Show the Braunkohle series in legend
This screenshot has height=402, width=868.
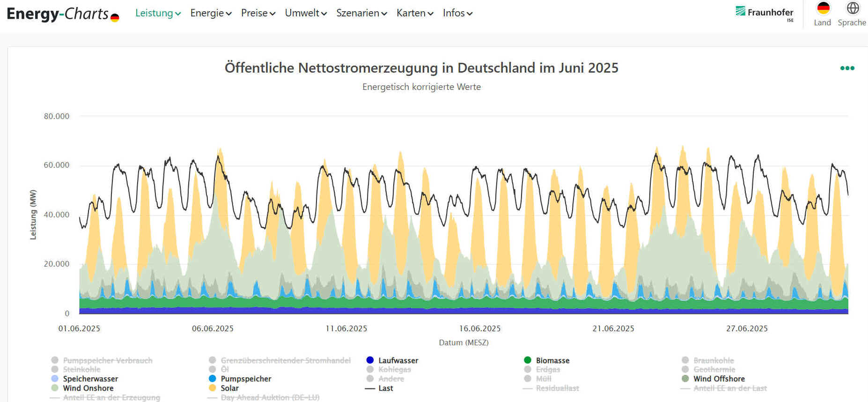(714, 360)
